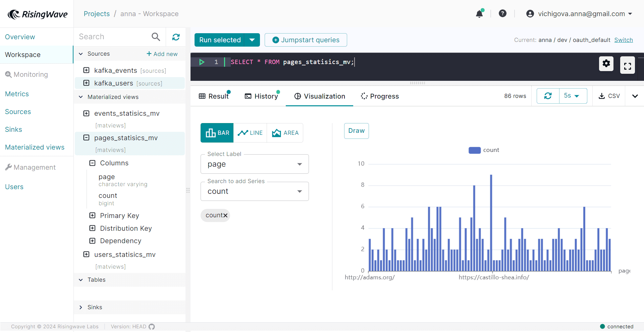Switch to the Progress tab
The image size is (644, 332).
click(x=380, y=96)
